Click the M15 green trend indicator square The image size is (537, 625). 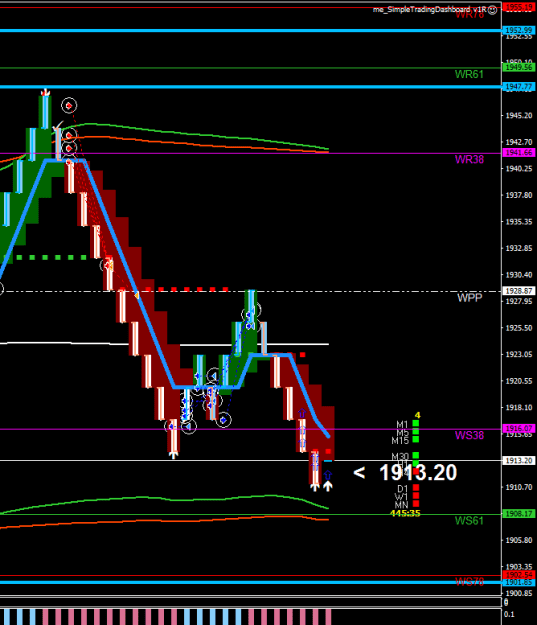[x=416, y=439]
